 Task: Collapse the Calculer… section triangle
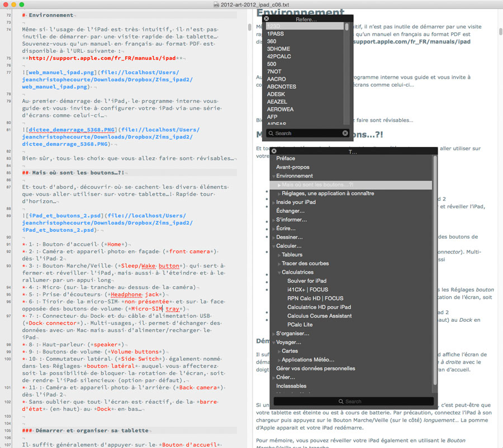pos(274,246)
